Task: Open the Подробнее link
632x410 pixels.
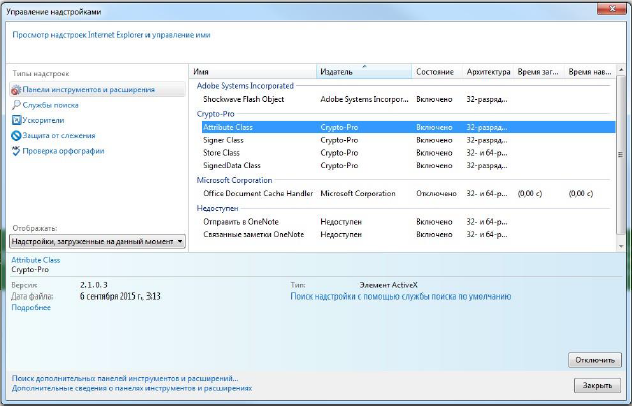Action: (x=30, y=309)
